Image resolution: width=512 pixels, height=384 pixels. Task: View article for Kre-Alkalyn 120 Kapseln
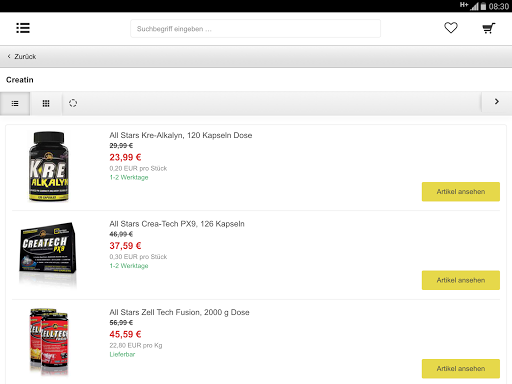[461, 192]
